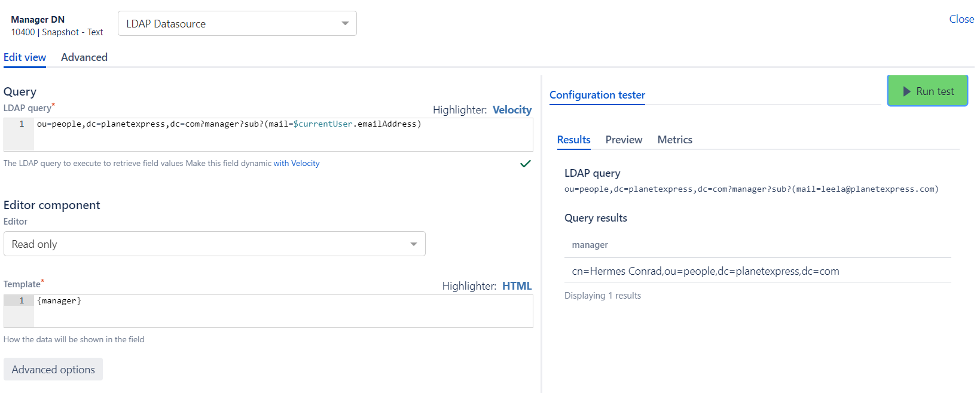This screenshot has width=980, height=393.
Task: Switch to the Advanced tab
Action: click(x=84, y=57)
